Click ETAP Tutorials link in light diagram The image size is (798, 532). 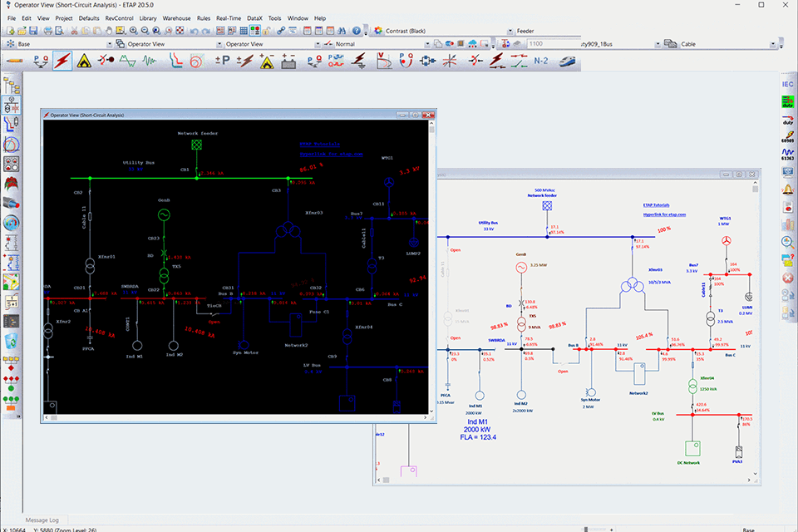(656, 204)
